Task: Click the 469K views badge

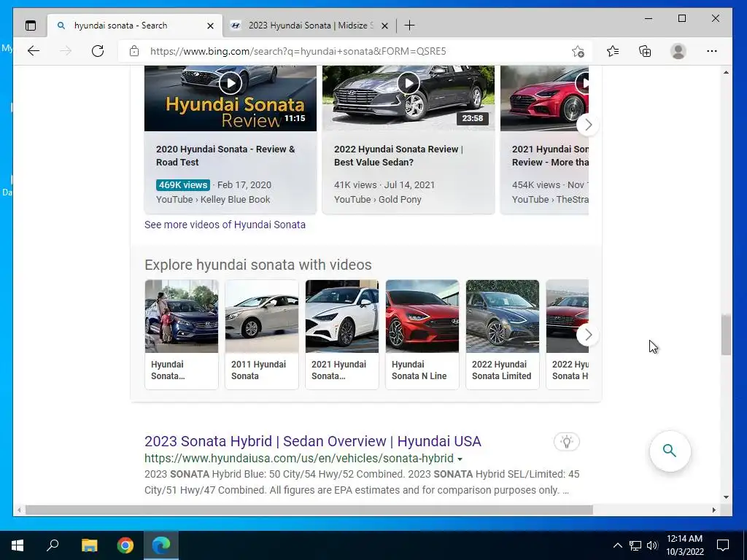Action: coord(183,184)
